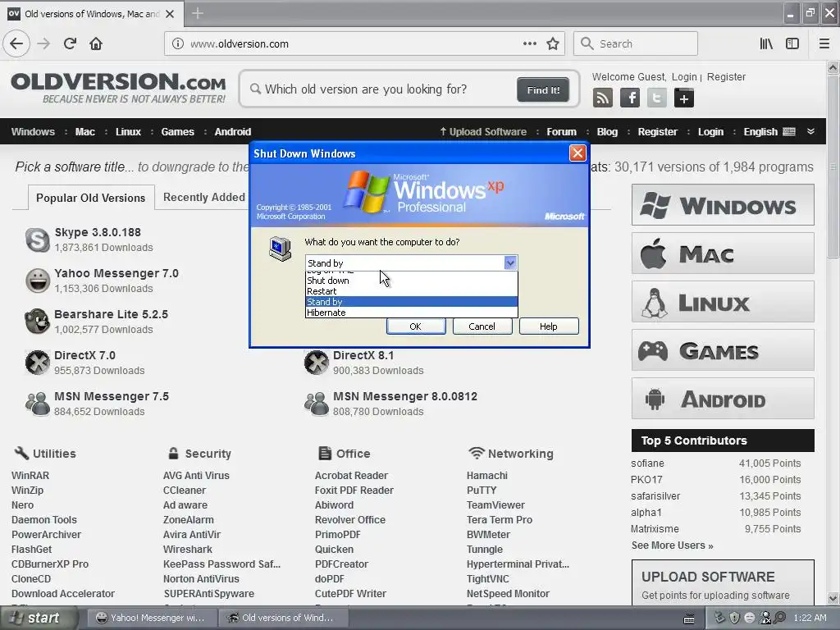Open the Blog nav link
The height and width of the screenshot is (630, 840).
point(607,132)
